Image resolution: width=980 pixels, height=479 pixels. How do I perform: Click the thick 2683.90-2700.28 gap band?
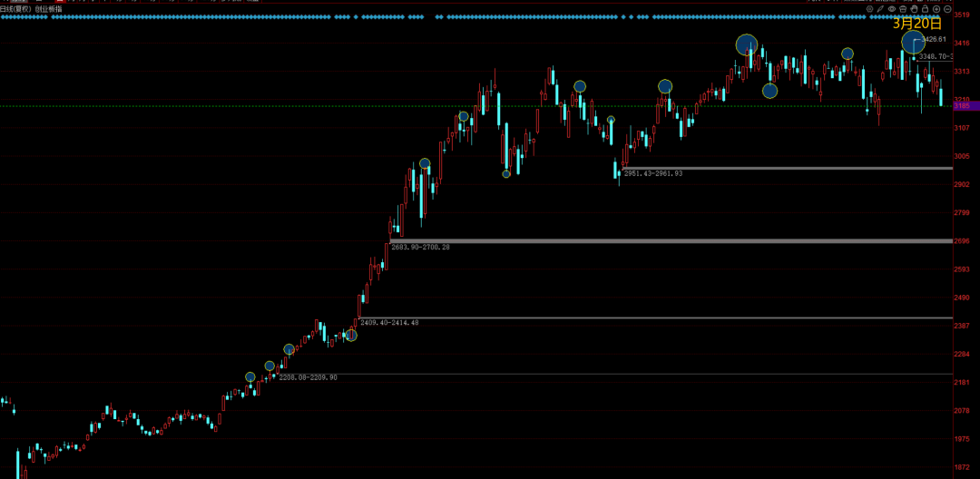(671, 241)
